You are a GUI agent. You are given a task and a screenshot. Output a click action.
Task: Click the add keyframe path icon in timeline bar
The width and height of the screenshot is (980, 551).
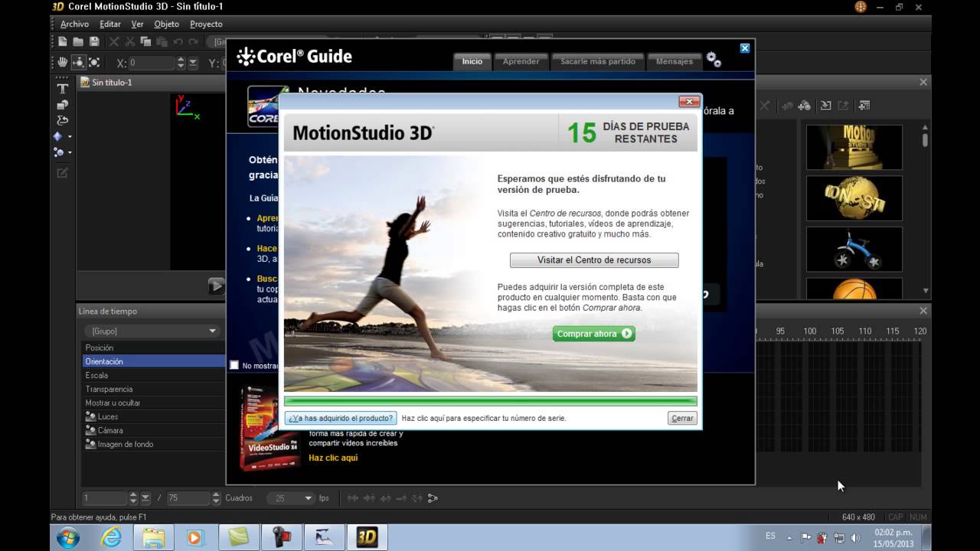(x=433, y=498)
